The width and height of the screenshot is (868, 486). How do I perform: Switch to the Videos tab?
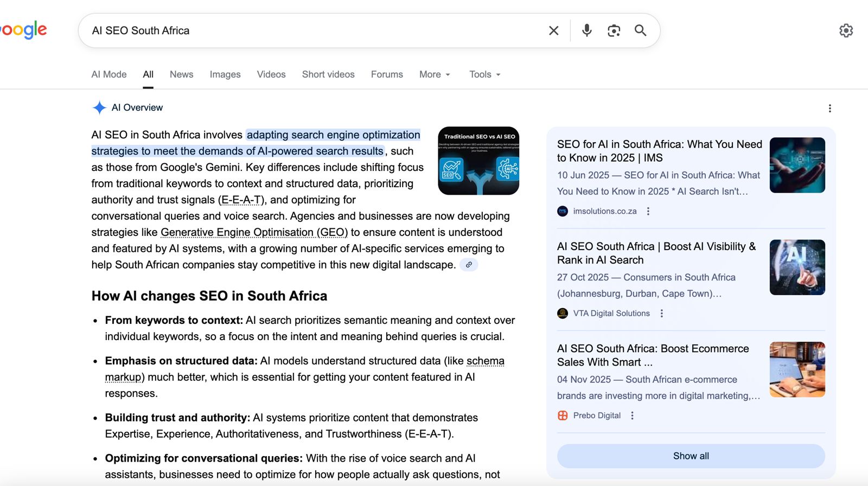(x=271, y=74)
